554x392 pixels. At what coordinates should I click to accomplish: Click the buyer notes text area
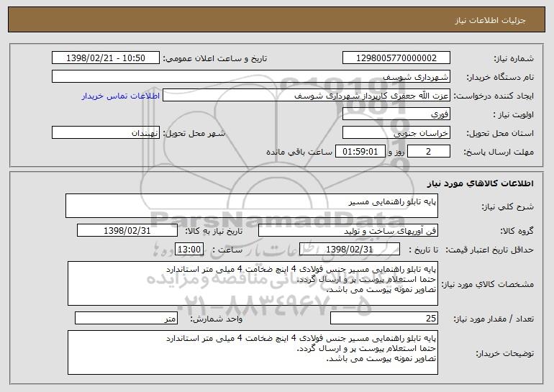(253, 352)
